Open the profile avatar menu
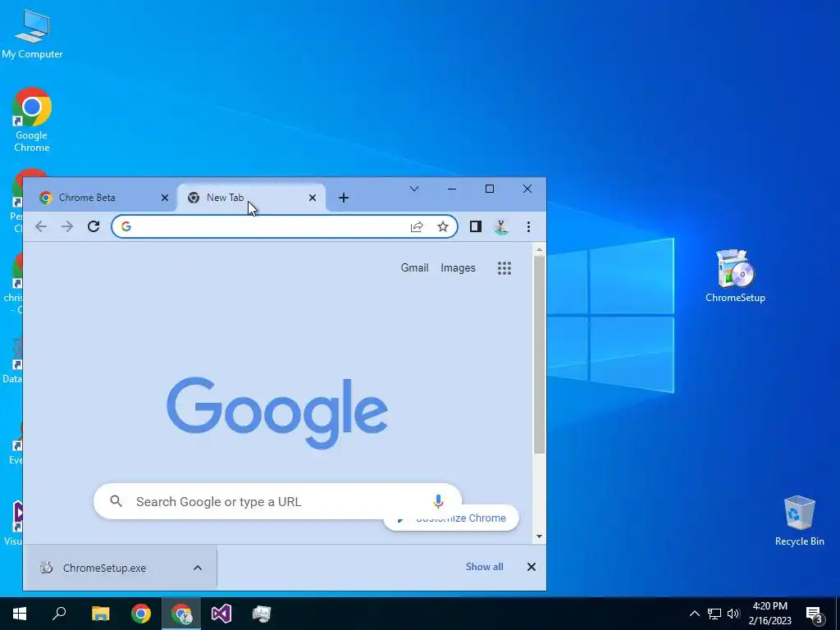This screenshot has height=630, width=840. [x=501, y=226]
